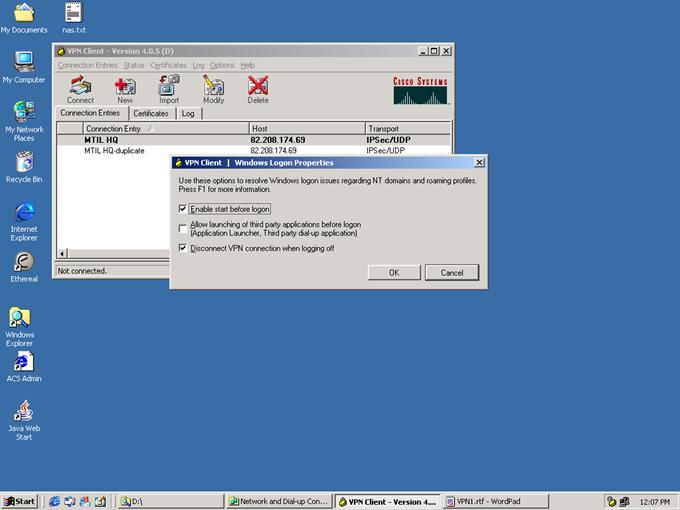Viewport: 680px width, 510px height.
Task: Select ACS Admin desktop shortcut
Action: pos(24,367)
